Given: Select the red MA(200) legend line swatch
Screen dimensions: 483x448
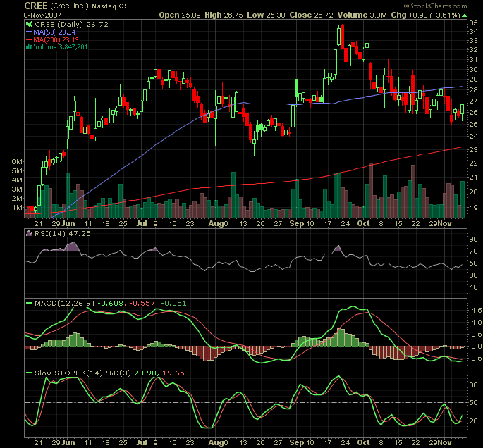Looking at the screenshot, I should pyautogui.click(x=30, y=39).
